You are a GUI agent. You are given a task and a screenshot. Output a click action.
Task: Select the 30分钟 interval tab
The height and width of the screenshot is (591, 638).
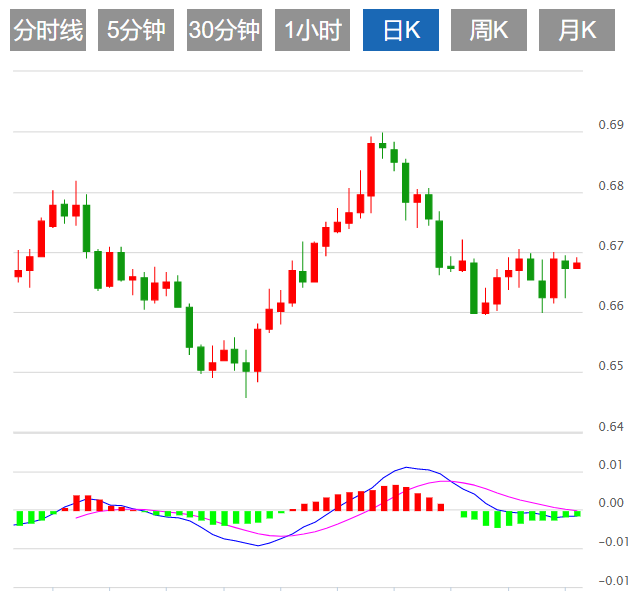point(224,30)
